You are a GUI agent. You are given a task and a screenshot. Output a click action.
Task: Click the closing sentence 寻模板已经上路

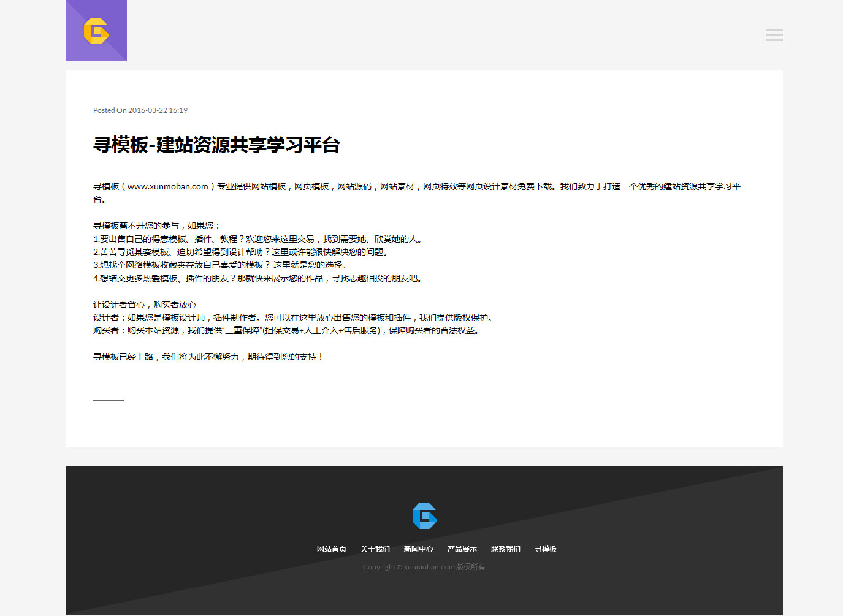208,357
